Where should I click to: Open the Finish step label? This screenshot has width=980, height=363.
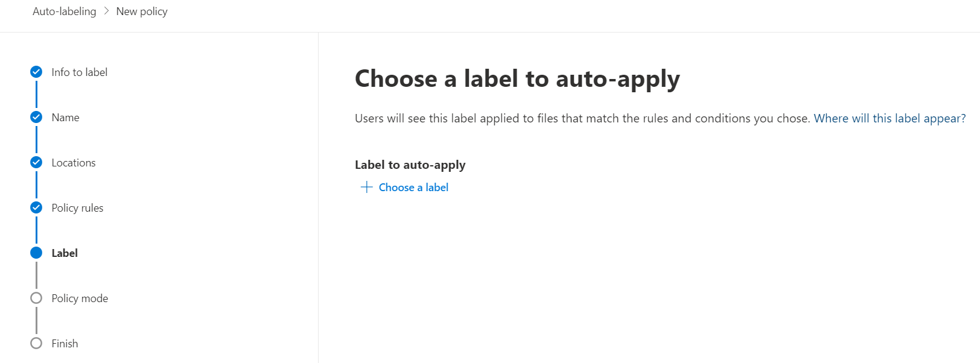65,344
